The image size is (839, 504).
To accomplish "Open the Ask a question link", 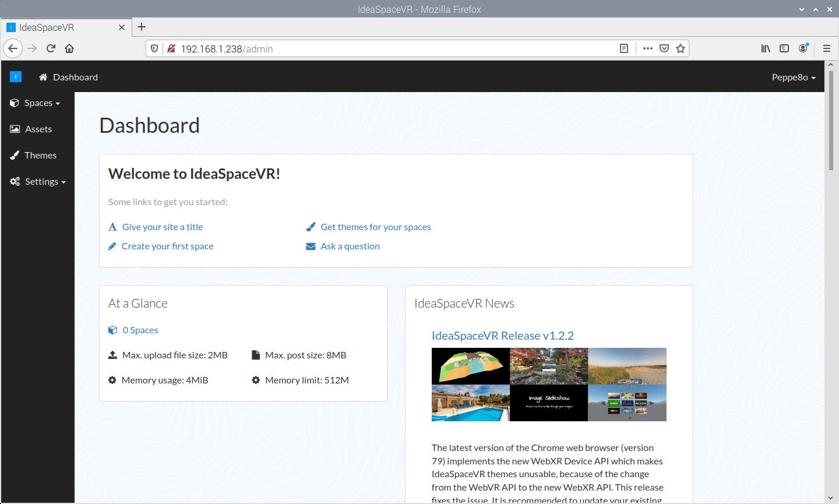I will (x=350, y=246).
